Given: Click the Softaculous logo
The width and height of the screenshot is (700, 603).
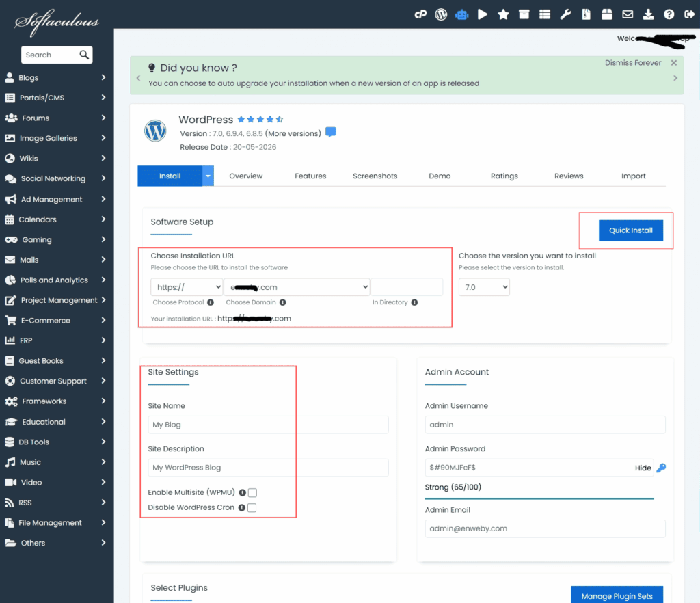Looking at the screenshot, I should 57,22.
